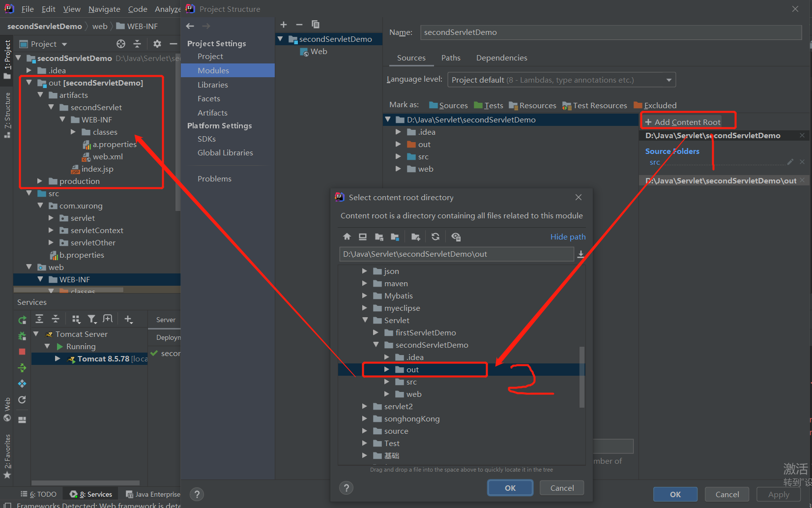The height and width of the screenshot is (508, 812).
Task: Select web.xml in Project tree
Action: tap(107, 156)
